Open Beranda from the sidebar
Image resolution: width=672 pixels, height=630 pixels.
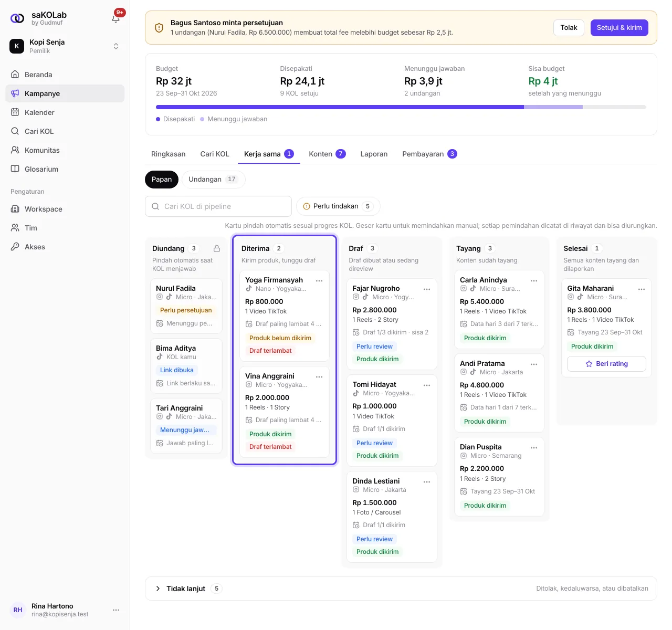(x=65, y=75)
